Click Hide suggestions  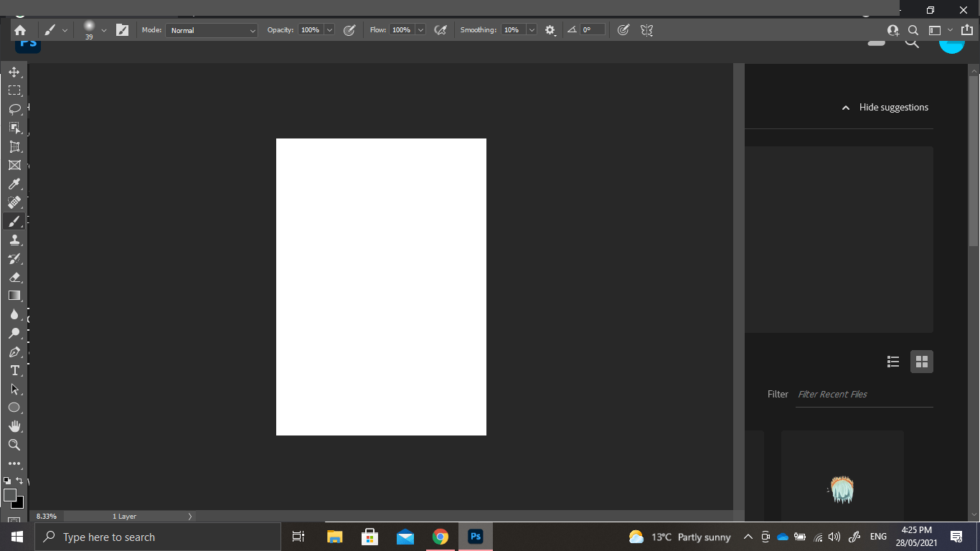tap(885, 107)
